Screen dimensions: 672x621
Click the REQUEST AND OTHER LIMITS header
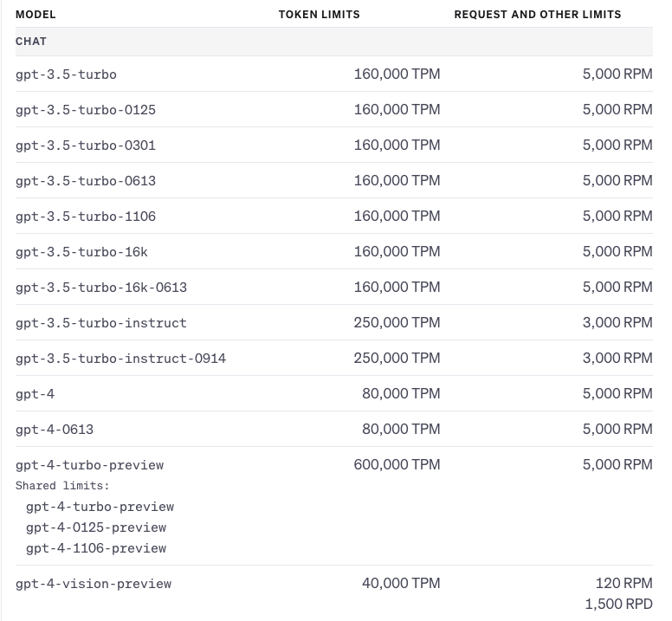(x=537, y=15)
